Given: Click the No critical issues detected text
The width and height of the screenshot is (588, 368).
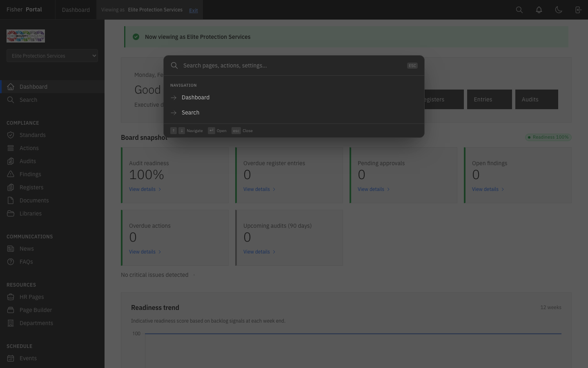Looking at the screenshot, I should click(x=155, y=275).
